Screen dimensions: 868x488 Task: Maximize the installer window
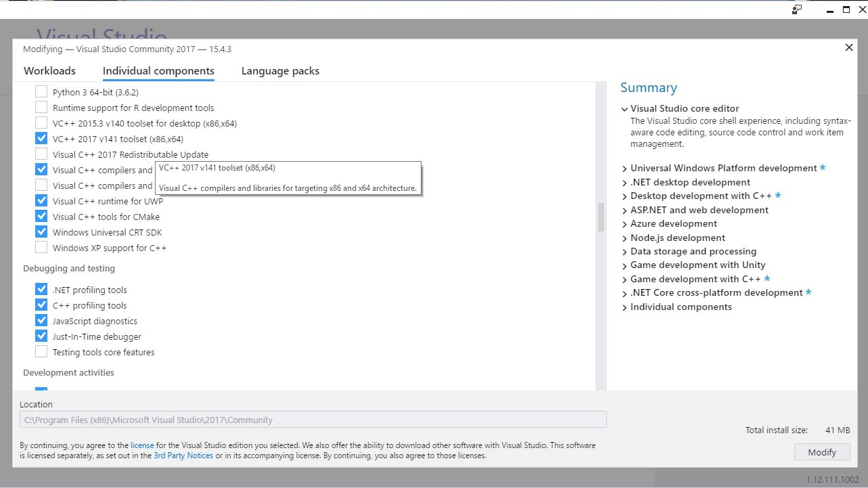tap(846, 9)
